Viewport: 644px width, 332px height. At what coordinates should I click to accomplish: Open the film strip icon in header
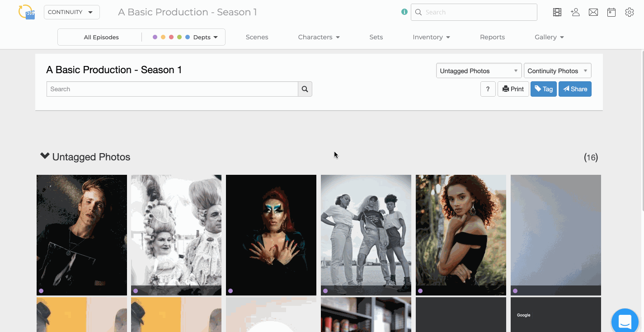click(x=557, y=12)
